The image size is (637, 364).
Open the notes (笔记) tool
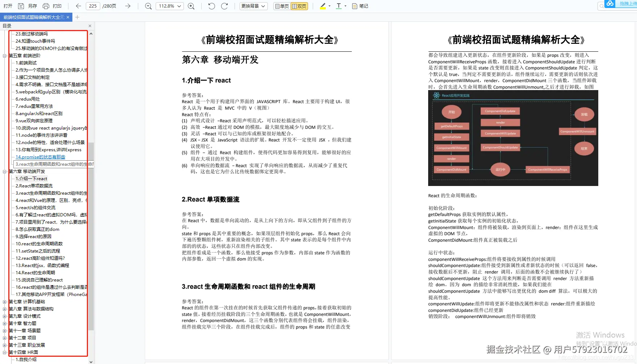pos(360,6)
